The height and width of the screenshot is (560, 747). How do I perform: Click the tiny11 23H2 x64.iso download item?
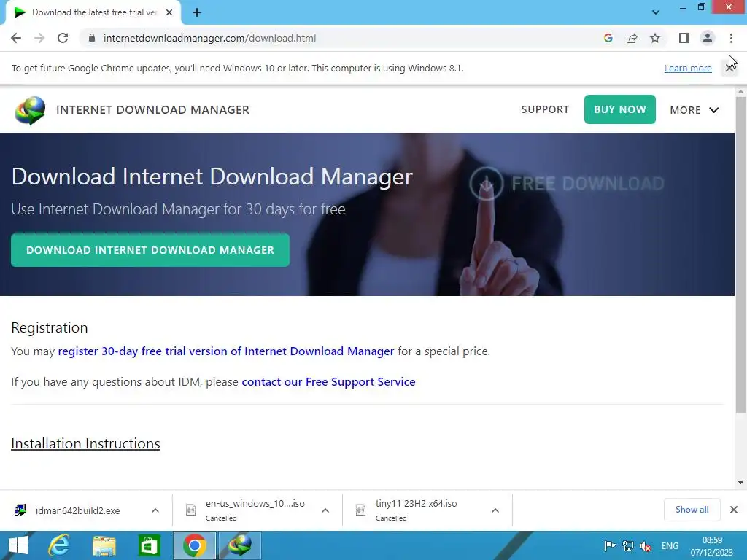[416, 510]
